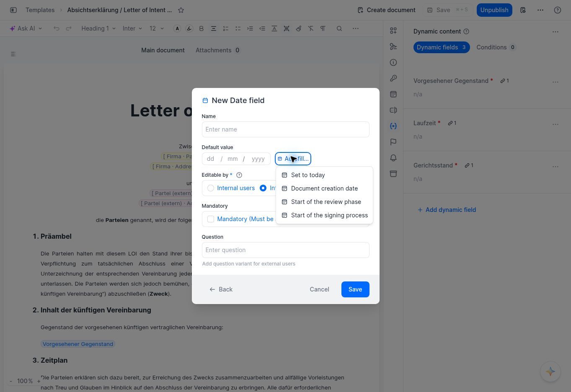Click the undo arrow in toolbar
571x392 pixels.
(57, 28)
